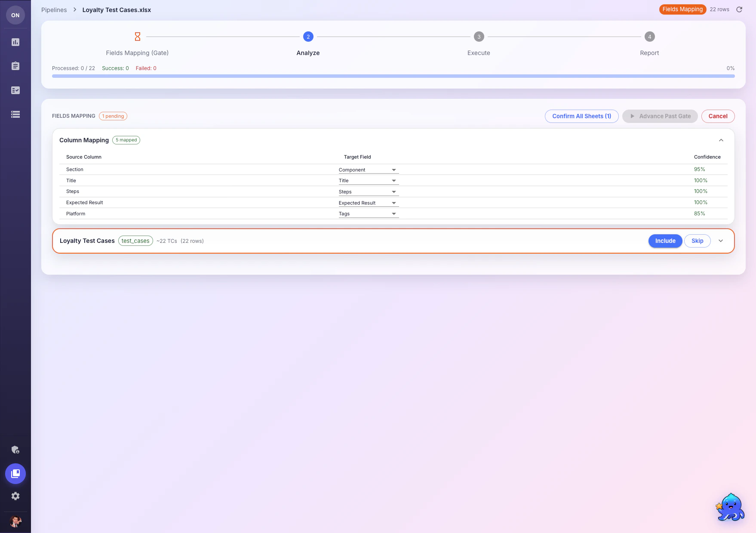Click the ON organization avatar
Screen dimensions: 756x533
click(15, 15)
